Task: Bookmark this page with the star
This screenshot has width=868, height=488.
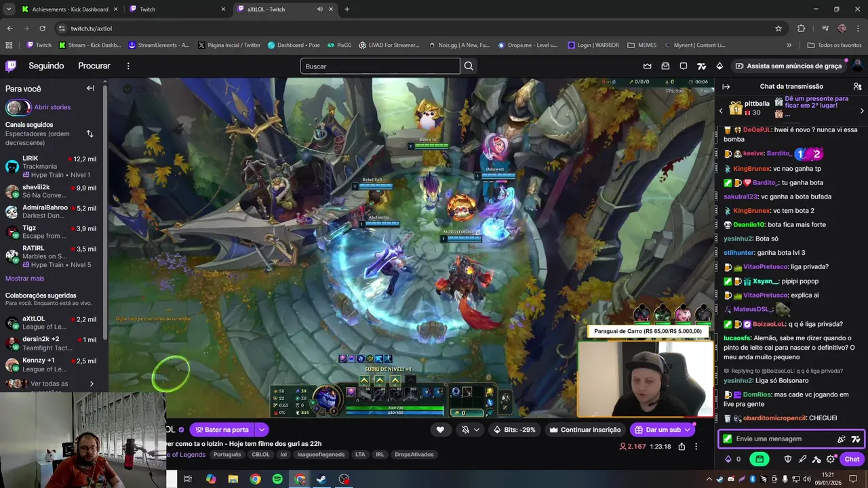Action: pos(778,28)
